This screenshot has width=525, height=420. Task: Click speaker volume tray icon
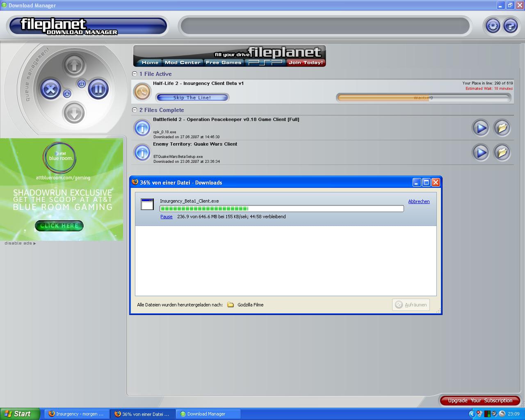pos(494,414)
